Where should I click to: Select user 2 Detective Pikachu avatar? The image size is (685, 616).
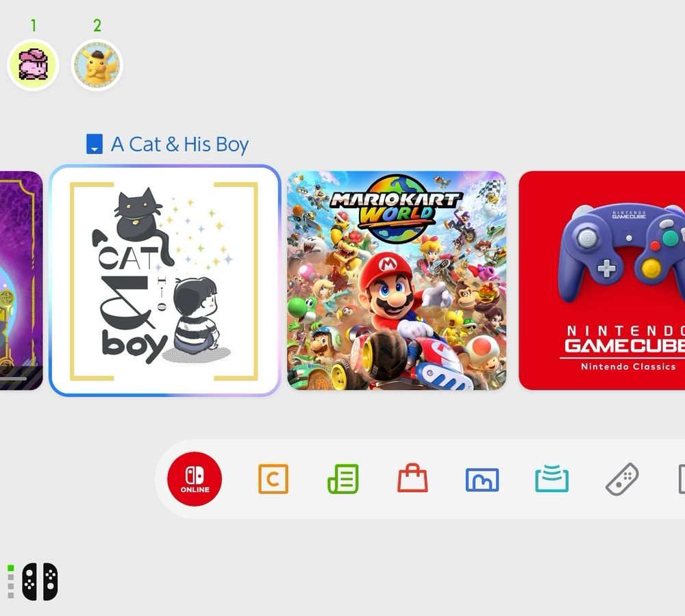click(x=97, y=65)
